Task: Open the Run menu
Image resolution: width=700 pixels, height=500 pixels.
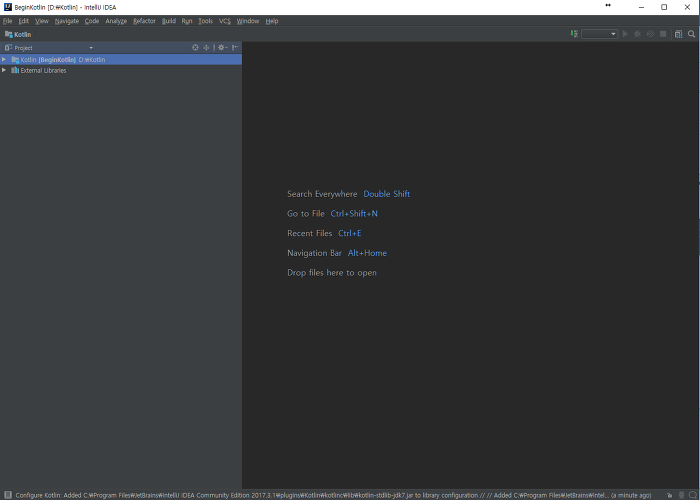Action: pyautogui.click(x=187, y=21)
